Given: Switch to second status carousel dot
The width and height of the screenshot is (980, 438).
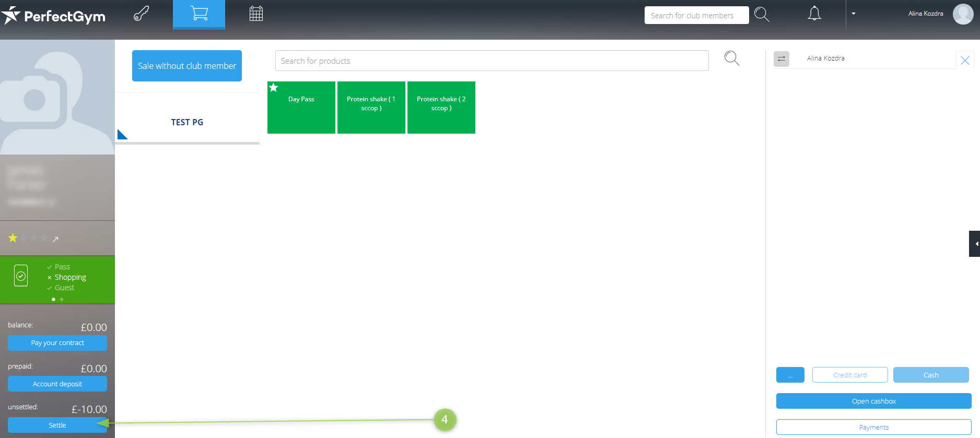Looking at the screenshot, I should point(62,299).
